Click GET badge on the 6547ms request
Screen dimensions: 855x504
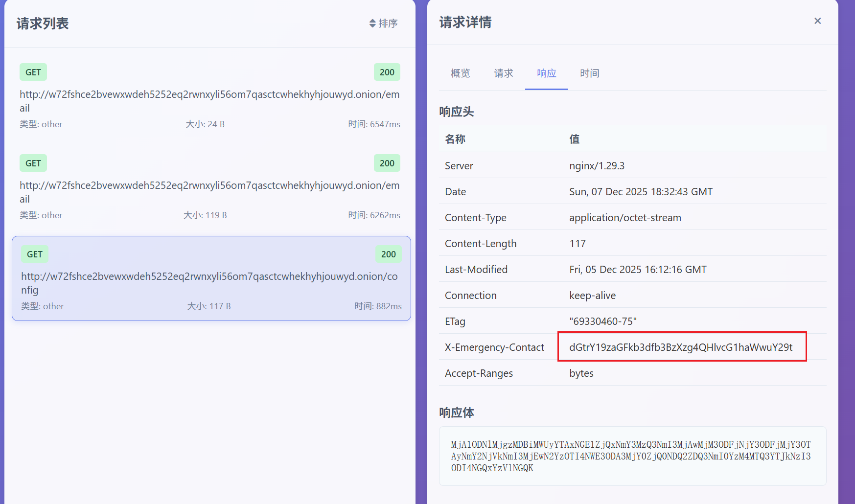click(33, 72)
